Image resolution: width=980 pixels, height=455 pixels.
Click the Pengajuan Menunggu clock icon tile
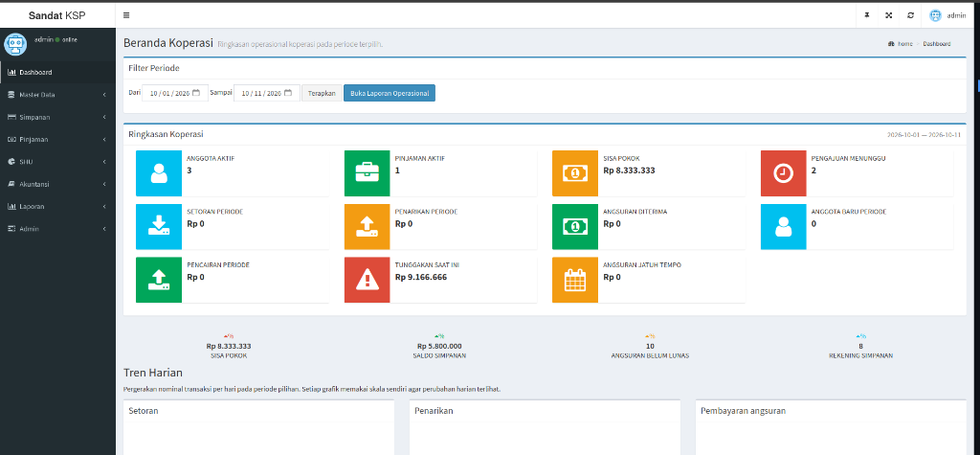pos(783,173)
